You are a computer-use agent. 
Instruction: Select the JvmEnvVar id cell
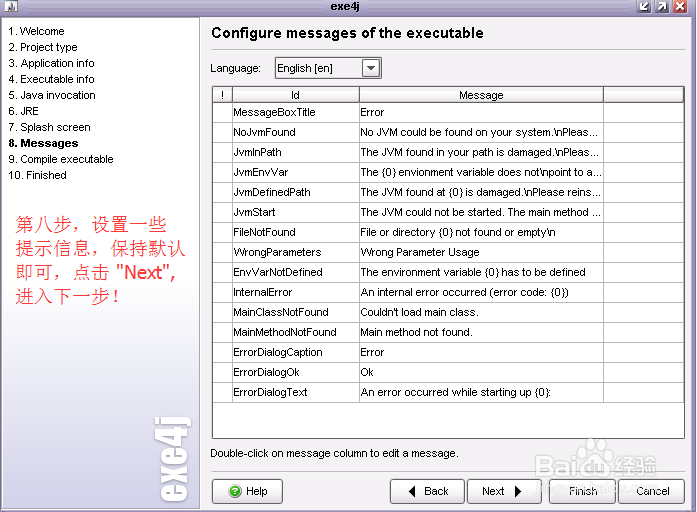[x=296, y=172]
